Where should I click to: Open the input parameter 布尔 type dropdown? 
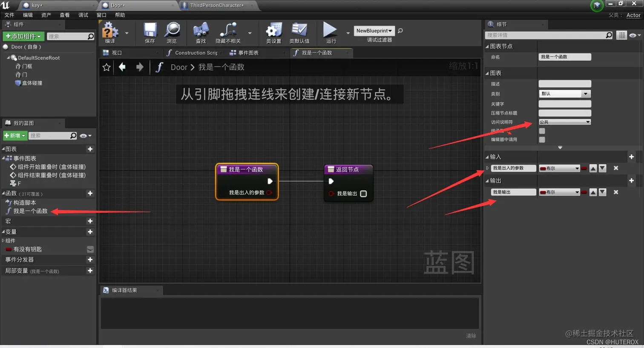pyautogui.click(x=559, y=168)
